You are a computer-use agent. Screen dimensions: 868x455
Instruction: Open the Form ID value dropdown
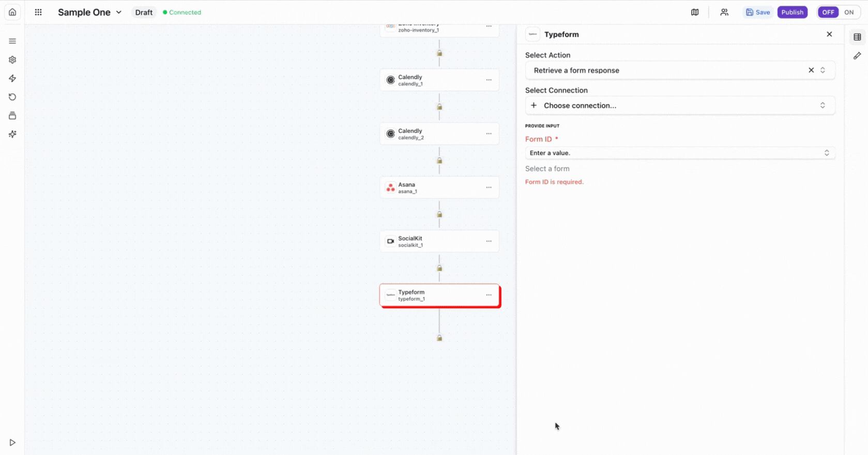(x=680, y=153)
